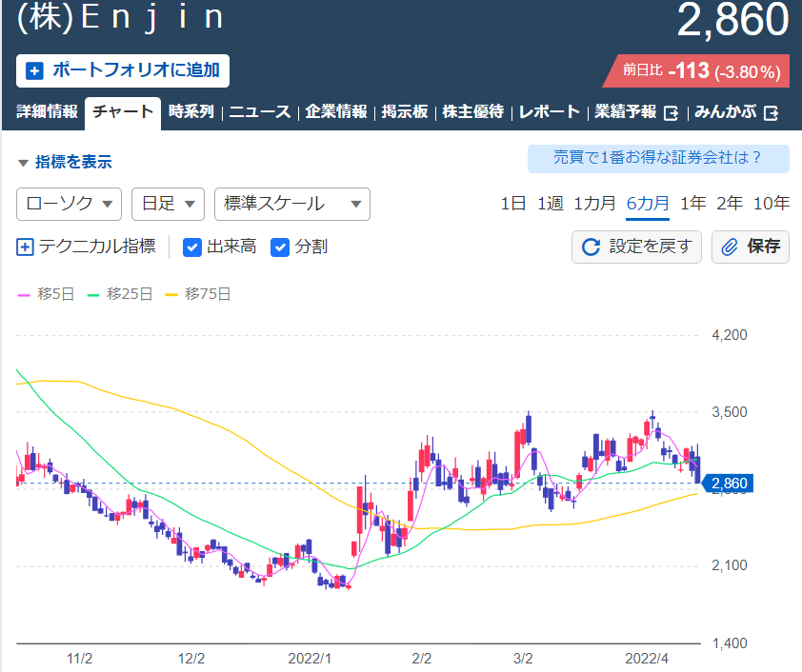Select the 1日 time range

pyautogui.click(x=513, y=204)
